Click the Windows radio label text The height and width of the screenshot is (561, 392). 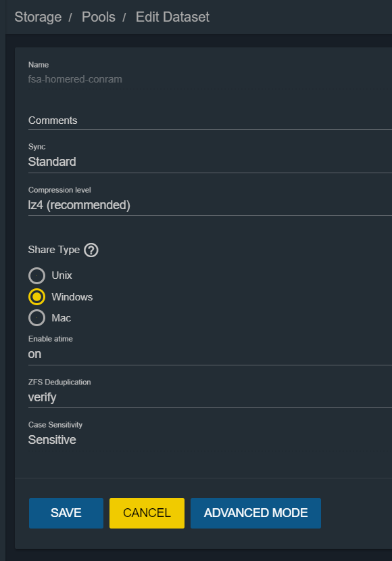[72, 297]
